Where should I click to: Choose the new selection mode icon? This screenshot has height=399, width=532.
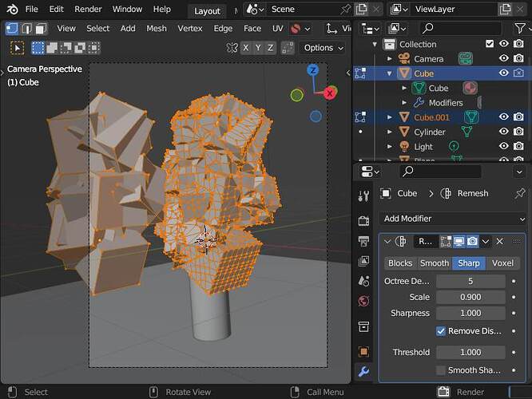(x=38, y=48)
